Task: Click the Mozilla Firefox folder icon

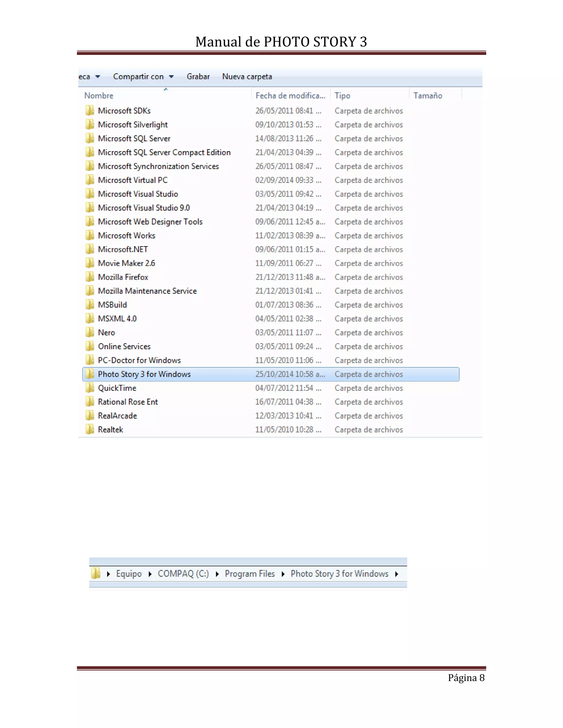Action: tap(89, 277)
